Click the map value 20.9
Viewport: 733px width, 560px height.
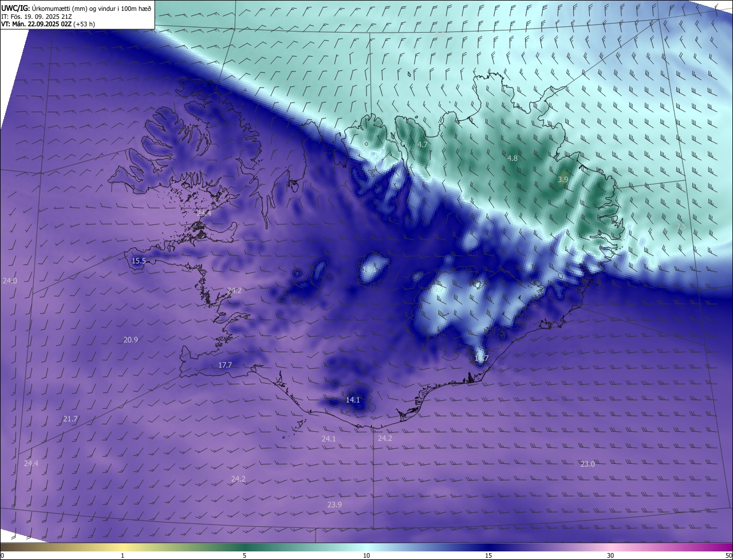click(x=131, y=340)
